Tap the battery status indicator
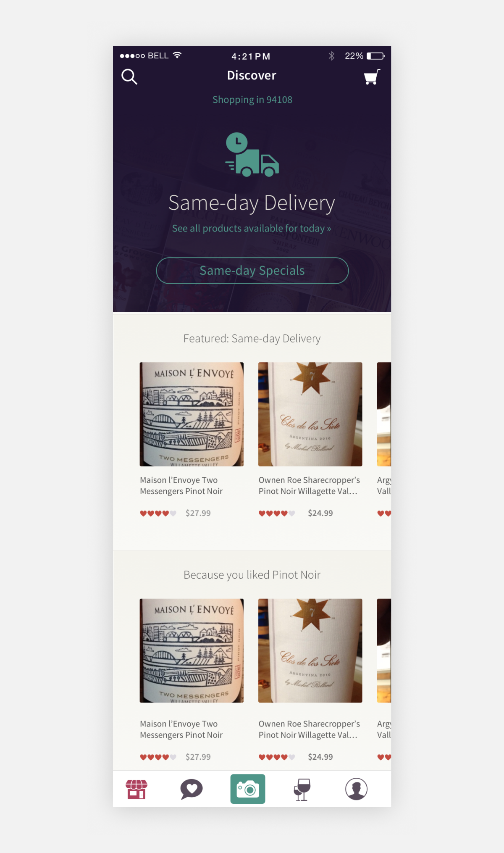 375,56
